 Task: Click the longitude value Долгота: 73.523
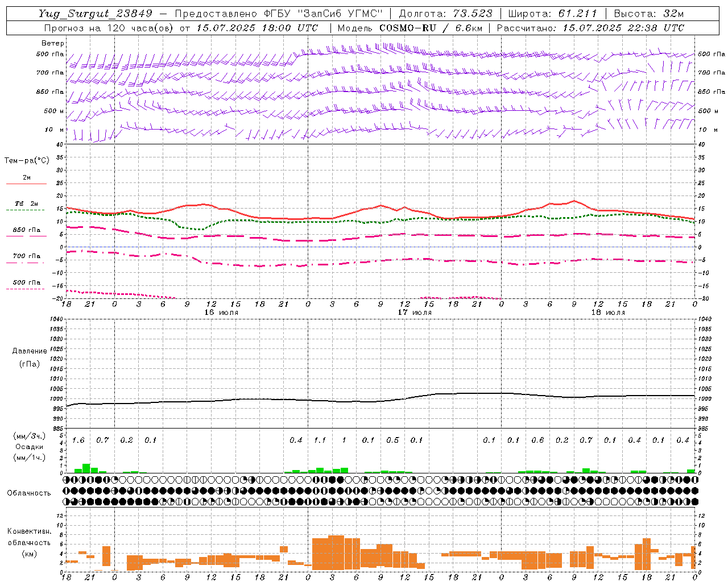click(x=446, y=14)
